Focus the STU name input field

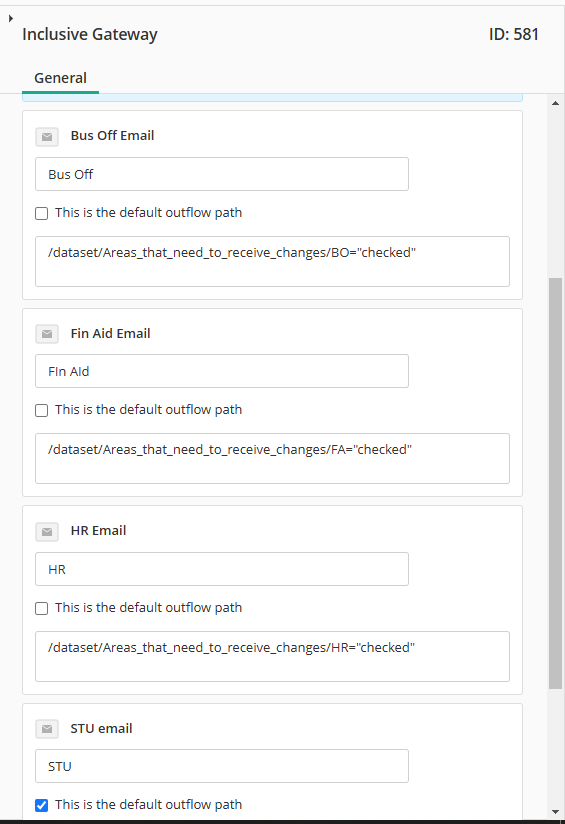222,766
